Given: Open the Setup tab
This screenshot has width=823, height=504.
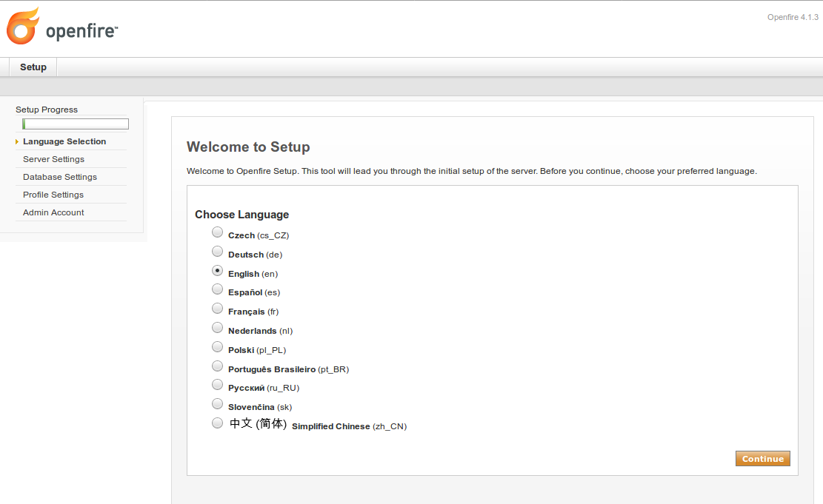Looking at the screenshot, I should coord(33,67).
